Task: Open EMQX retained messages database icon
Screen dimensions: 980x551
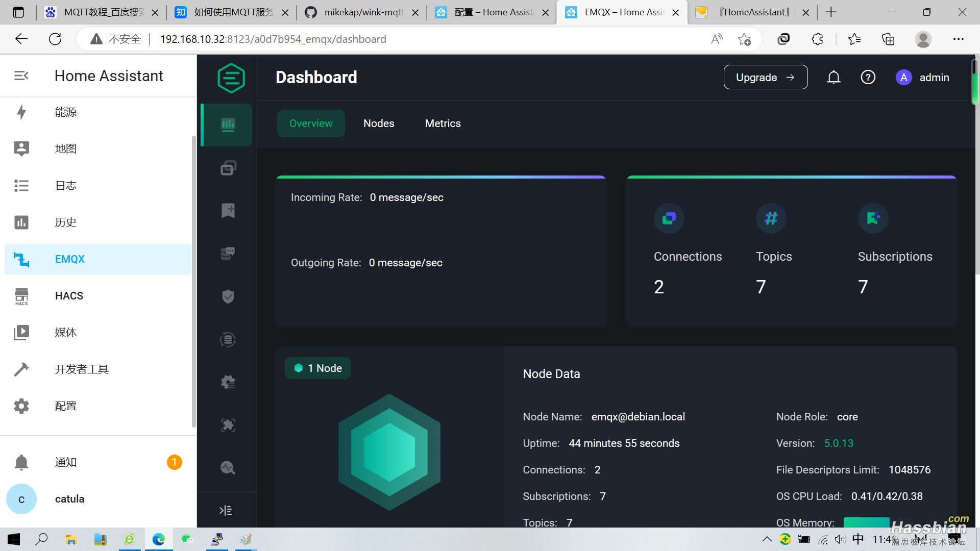Action: tap(228, 253)
